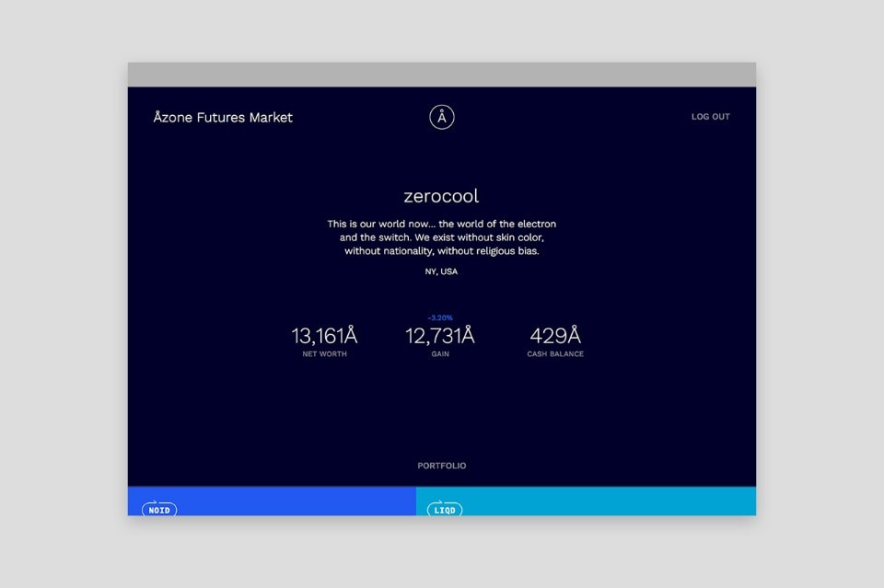The image size is (884, 588).
Task: Select the zerocool username heading
Action: [x=441, y=196]
